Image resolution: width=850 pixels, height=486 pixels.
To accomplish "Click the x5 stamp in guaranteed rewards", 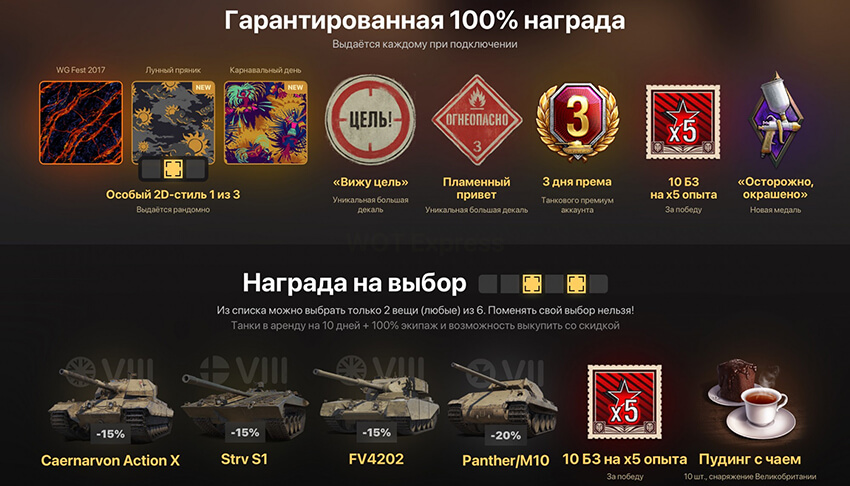I will point(683,122).
